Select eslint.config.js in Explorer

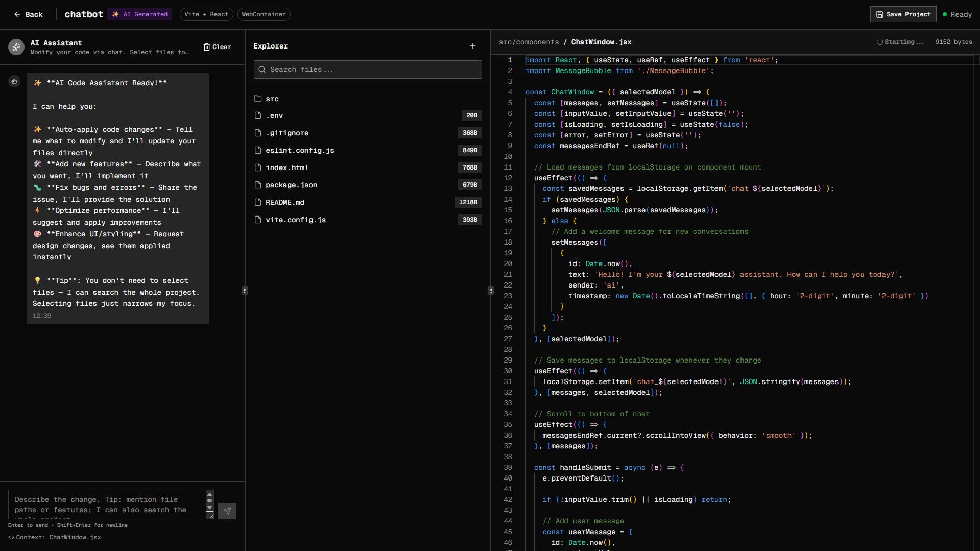(300, 151)
